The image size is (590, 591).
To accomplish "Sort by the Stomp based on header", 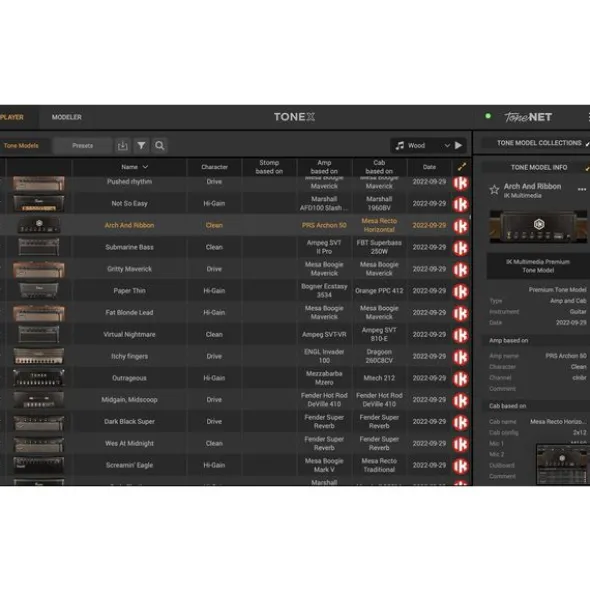I will pos(269,167).
